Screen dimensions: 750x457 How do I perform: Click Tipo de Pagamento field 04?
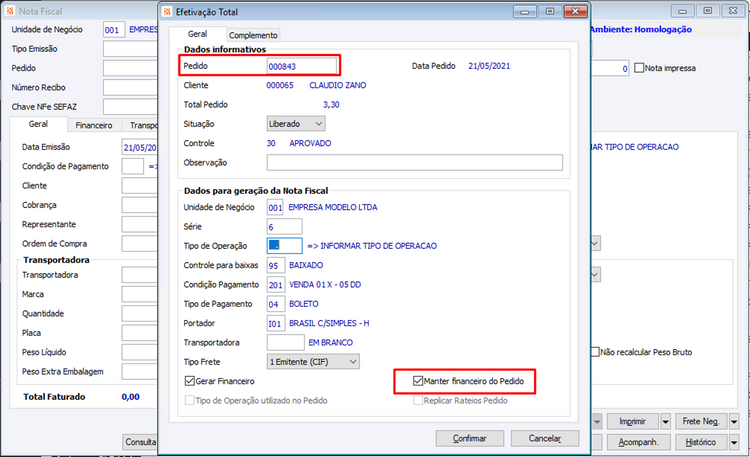[x=276, y=304]
